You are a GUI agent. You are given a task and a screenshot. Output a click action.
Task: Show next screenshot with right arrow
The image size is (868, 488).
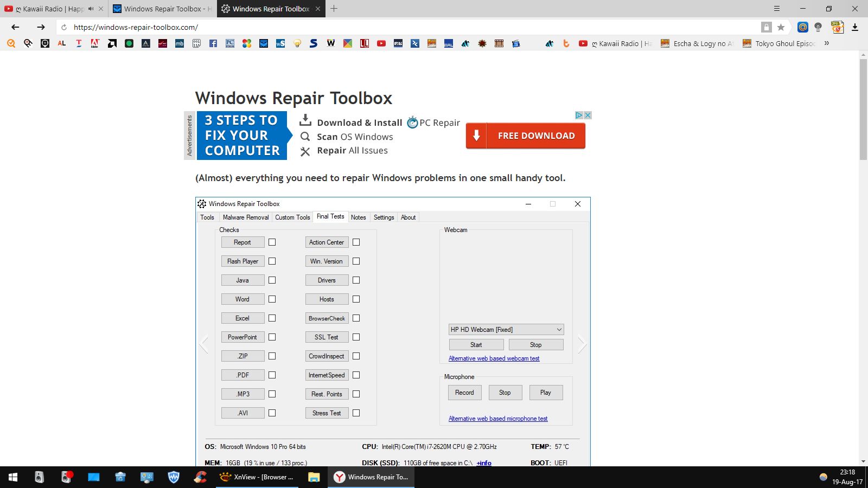tap(582, 344)
